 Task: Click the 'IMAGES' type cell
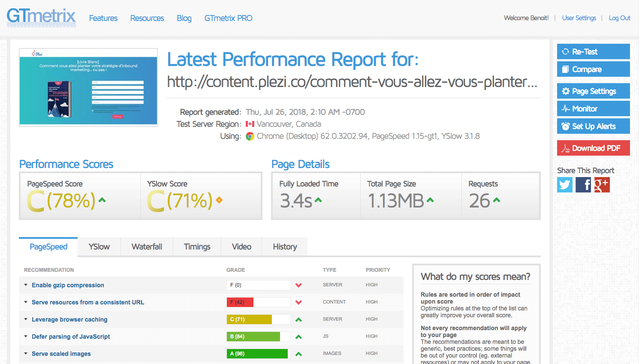click(332, 354)
